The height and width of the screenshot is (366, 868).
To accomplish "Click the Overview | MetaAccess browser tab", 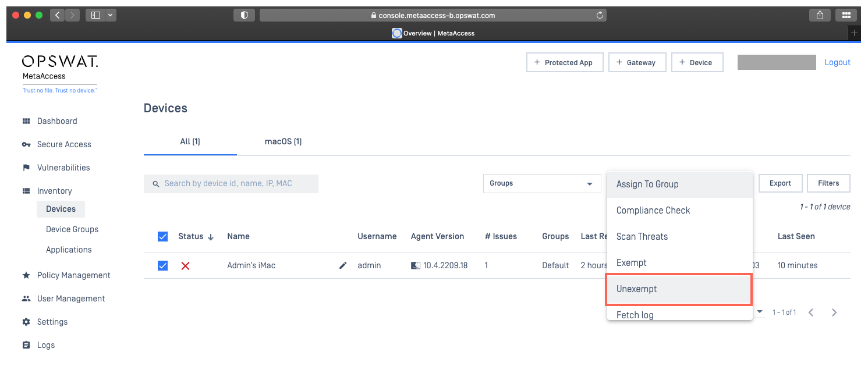I will pos(434,33).
